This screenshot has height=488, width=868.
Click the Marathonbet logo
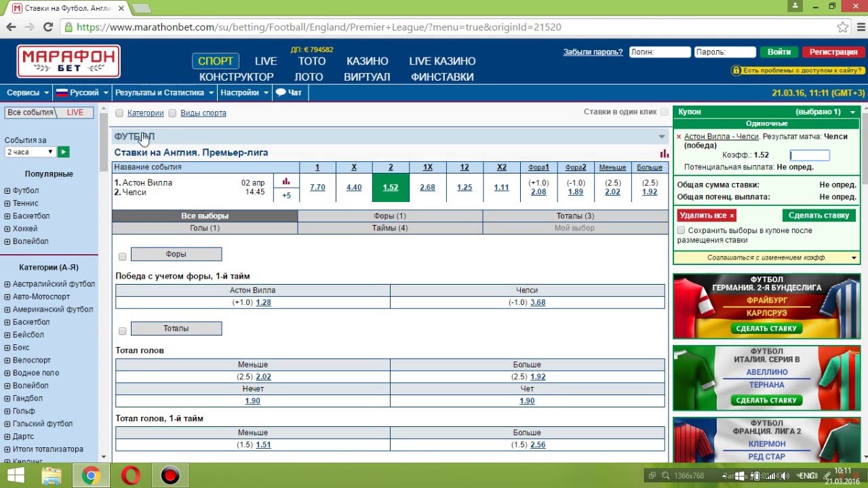pyautogui.click(x=68, y=62)
